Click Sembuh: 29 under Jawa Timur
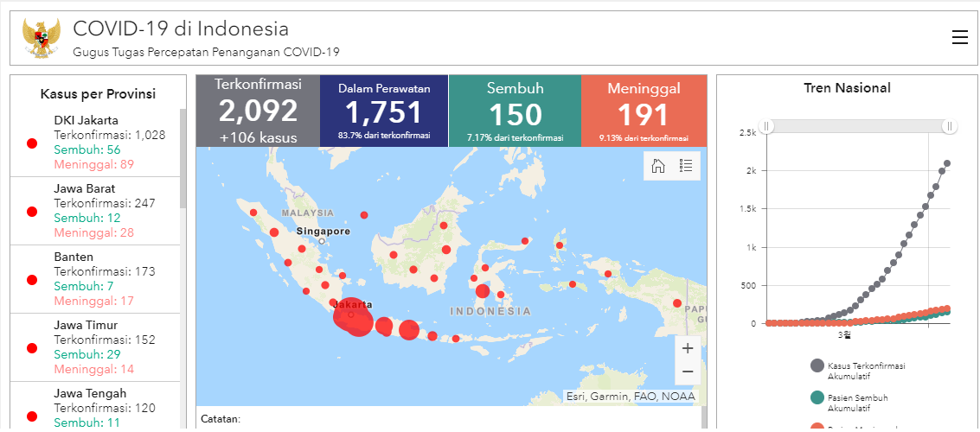Screen dimensions: 980x432 click(x=86, y=354)
